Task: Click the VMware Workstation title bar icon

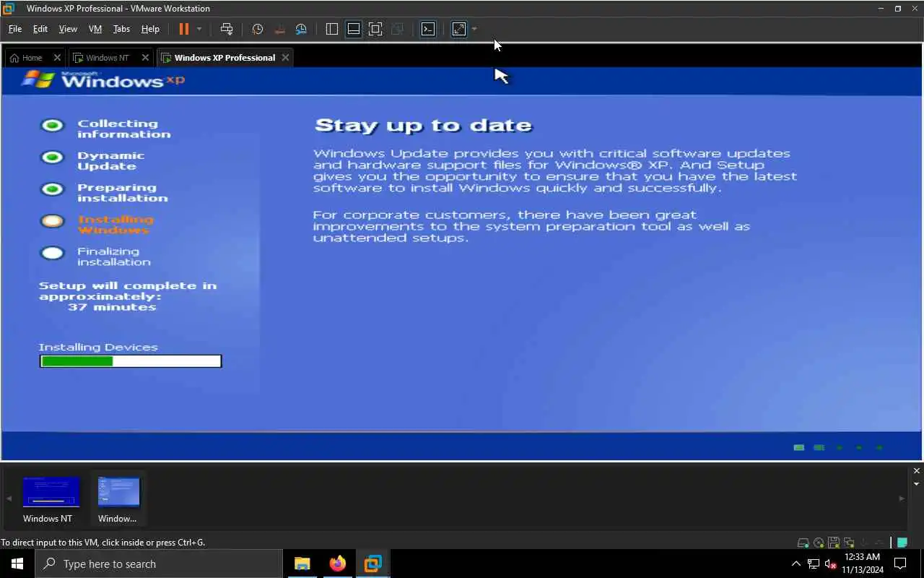Action: point(9,9)
